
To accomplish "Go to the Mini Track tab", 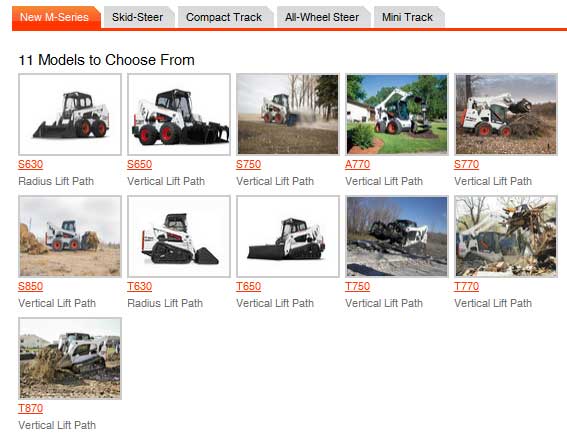I will click(408, 17).
